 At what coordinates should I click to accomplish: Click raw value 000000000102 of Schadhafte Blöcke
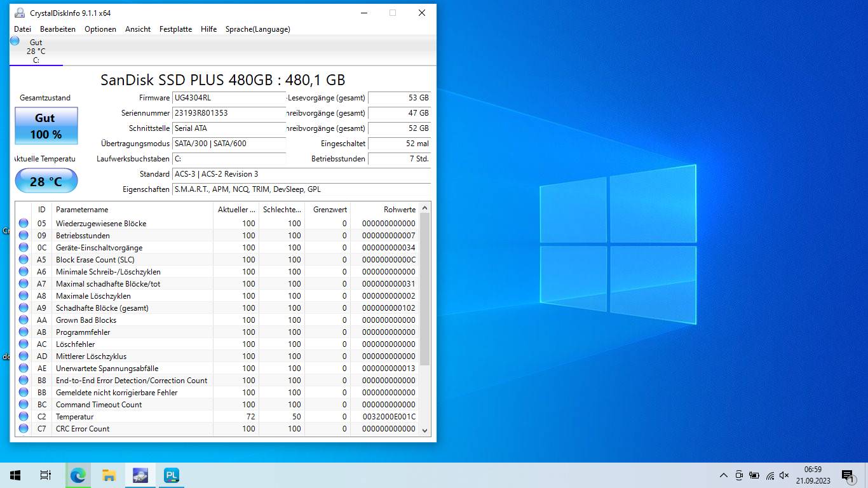pyautogui.click(x=389, y=308)
